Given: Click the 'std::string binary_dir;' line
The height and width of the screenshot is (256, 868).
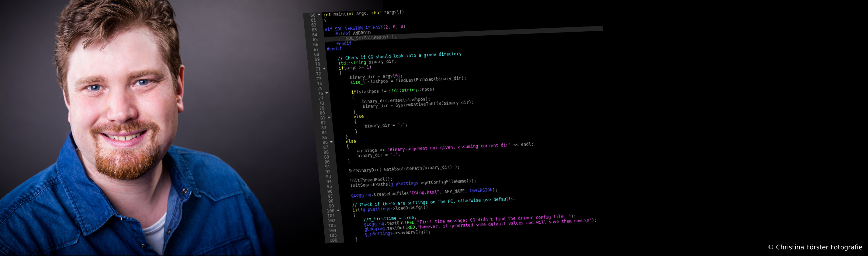Looking at the screenshot, I should coord(367,62).
